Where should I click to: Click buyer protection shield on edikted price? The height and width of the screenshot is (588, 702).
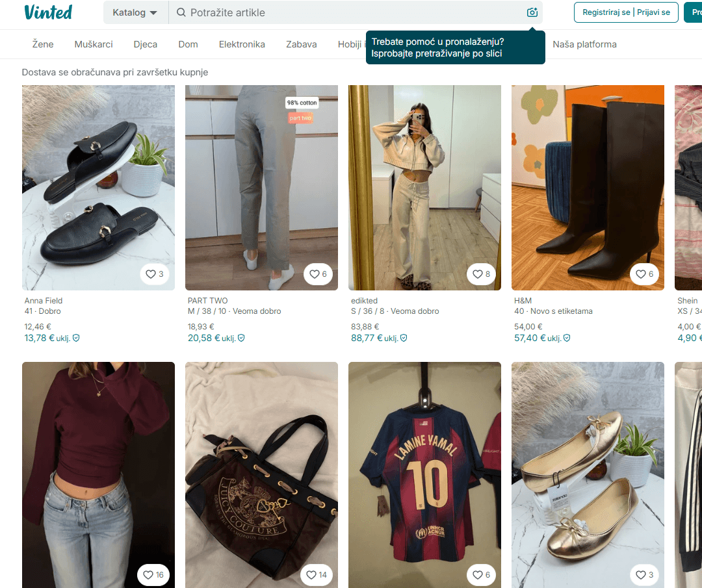click(x=404, y=338)
